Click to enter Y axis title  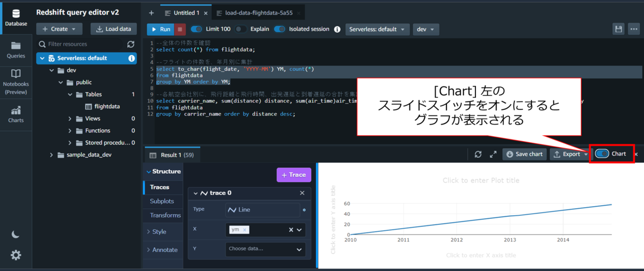tap(333, 219)
